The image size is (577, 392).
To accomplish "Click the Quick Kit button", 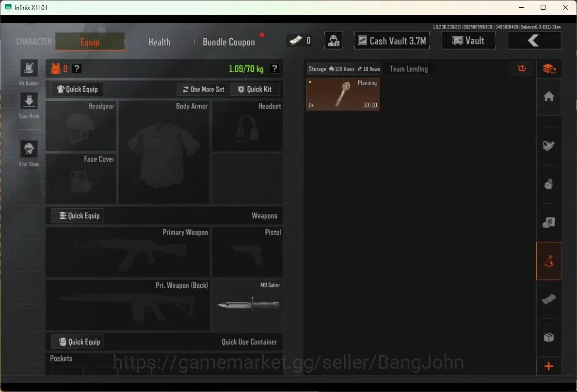I will tap(255, 89).
